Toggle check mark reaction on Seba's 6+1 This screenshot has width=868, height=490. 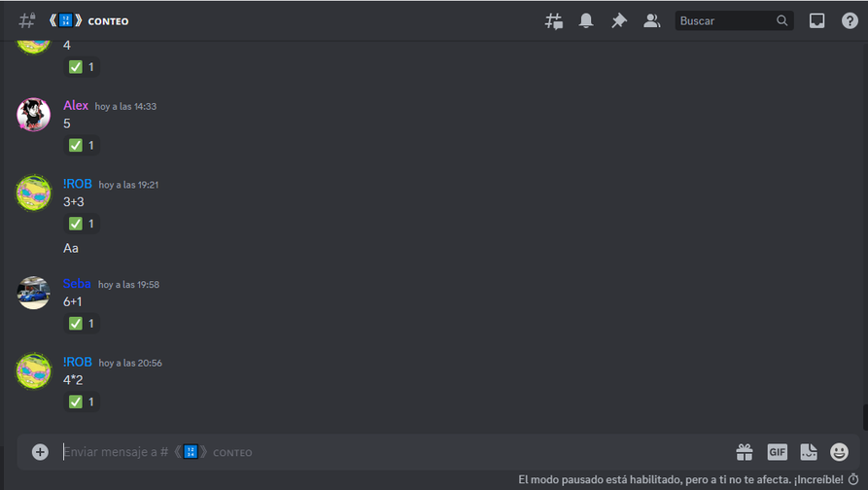point(82,324)
